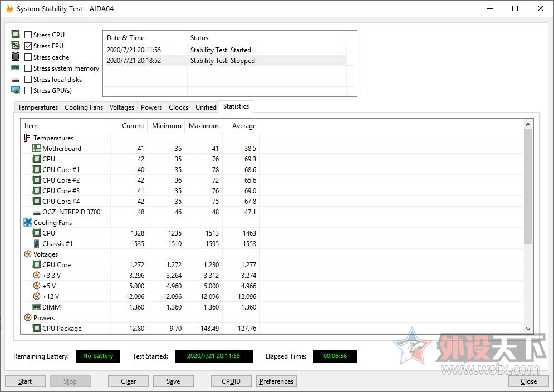Click the Item column header

pyautogui.click(x=65, y=126)
